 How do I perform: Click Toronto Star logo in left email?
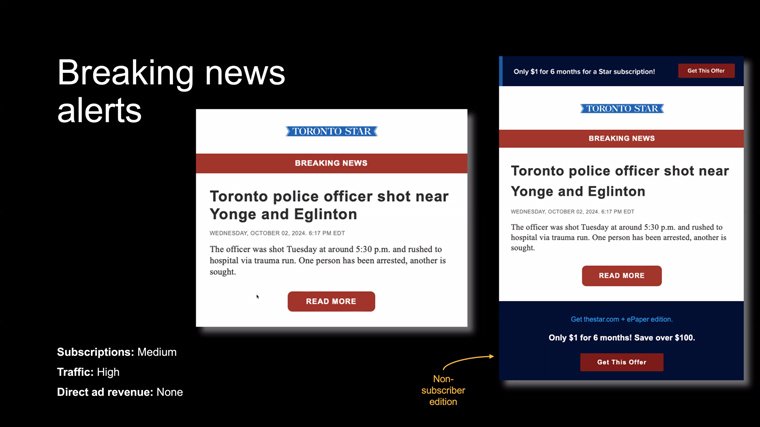pyautogui.click(x=332, y=131)
